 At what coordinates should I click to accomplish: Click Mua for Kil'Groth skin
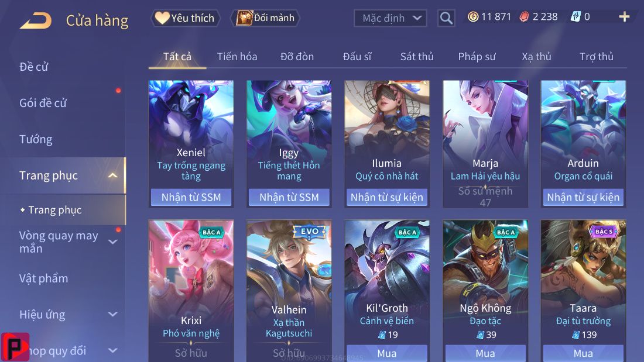coord(387,353)
